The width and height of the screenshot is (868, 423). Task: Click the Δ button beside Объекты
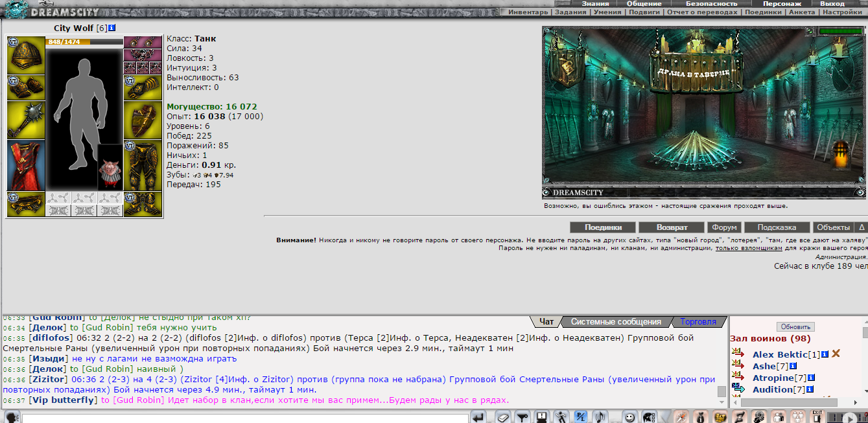862,227
